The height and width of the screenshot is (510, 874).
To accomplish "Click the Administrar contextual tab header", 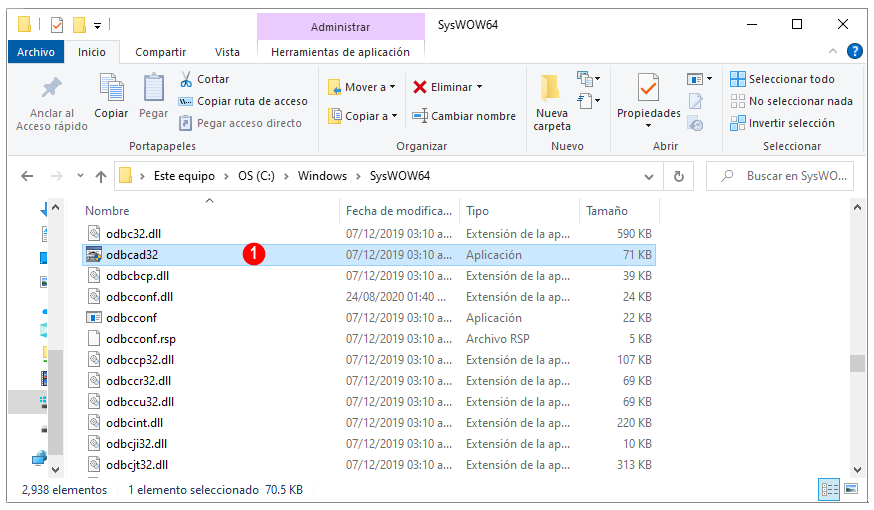I will click(x=341, y=27).
